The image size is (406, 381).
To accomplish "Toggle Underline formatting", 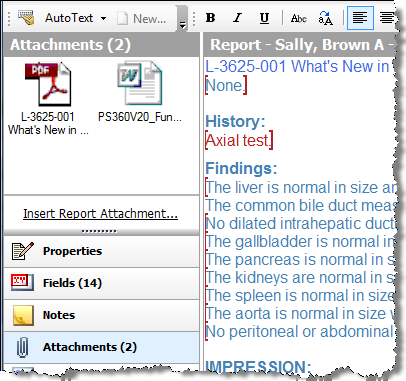I will [264, 18].
